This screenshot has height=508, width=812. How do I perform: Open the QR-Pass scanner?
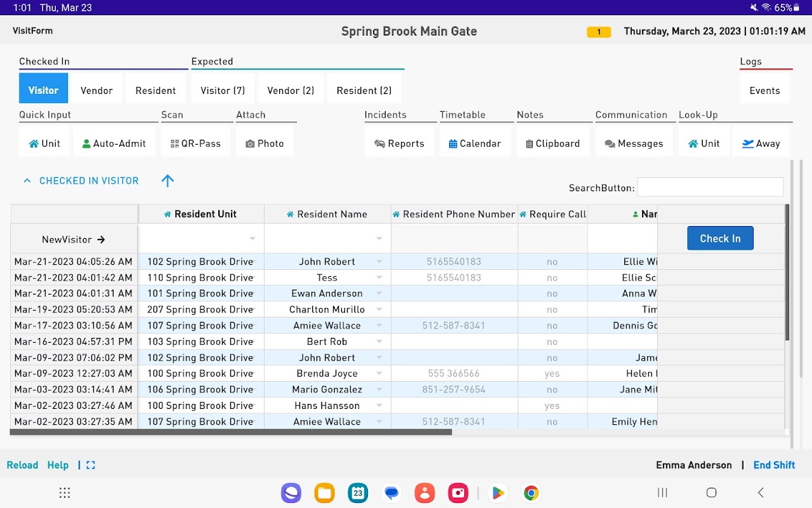[x=196, y=144]
